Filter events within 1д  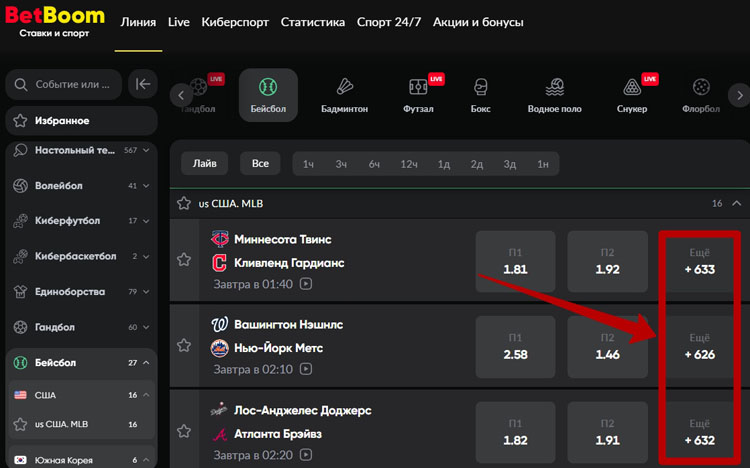[443, 164]
